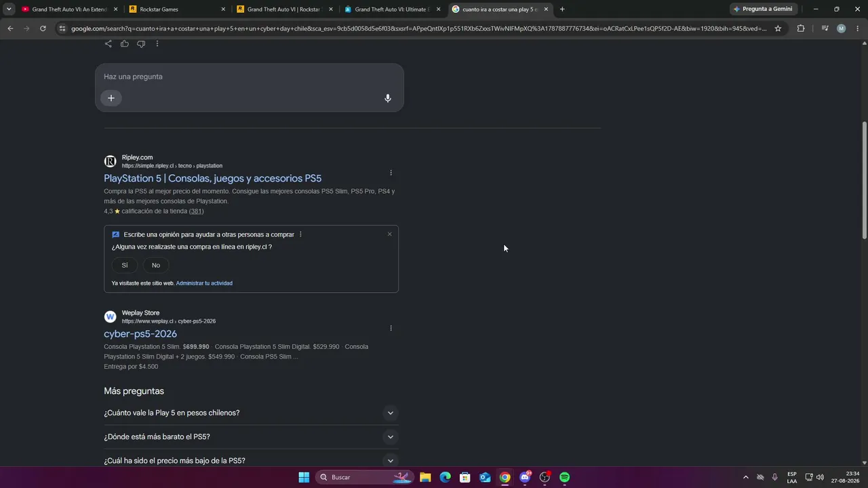Click the Administrar tu actividad link

click(204, 283)
